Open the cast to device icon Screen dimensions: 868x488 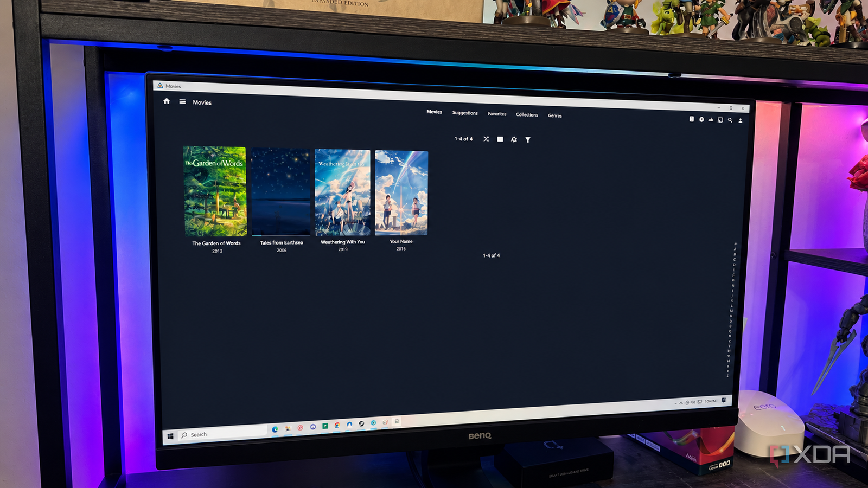[x=720, y=120]
